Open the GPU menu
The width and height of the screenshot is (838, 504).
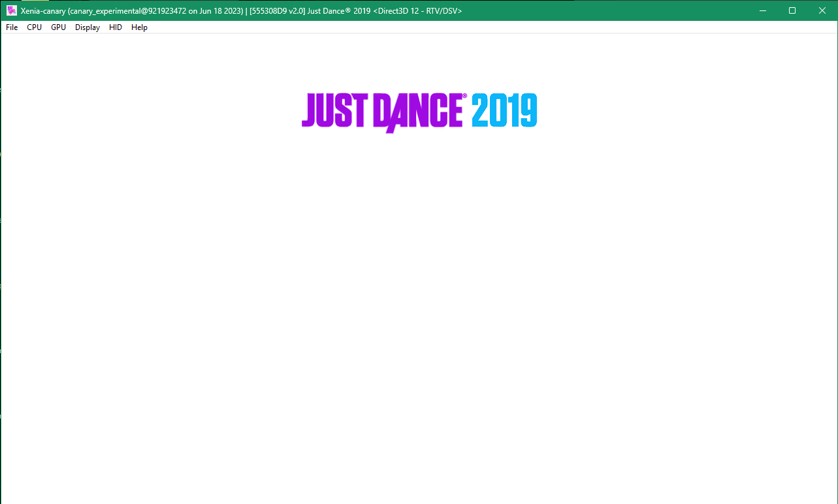[57, 27]
